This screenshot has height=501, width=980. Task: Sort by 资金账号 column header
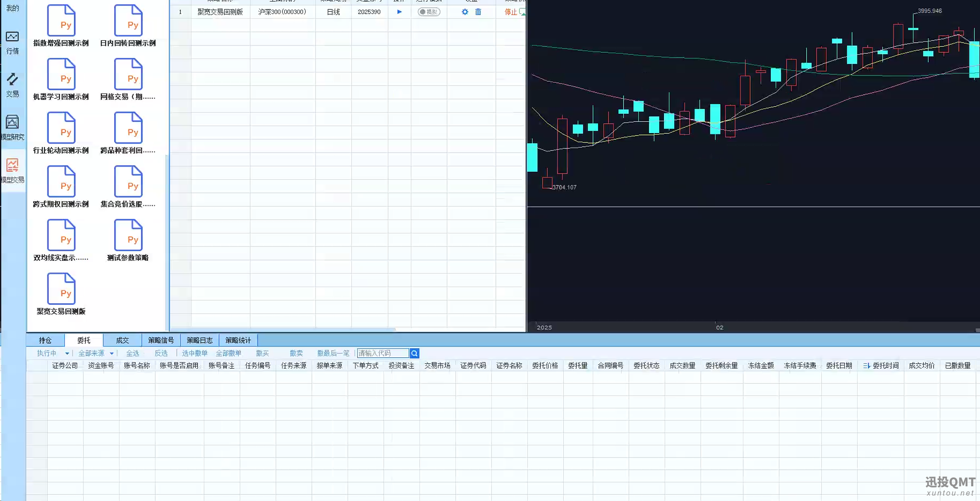(101, 365)
